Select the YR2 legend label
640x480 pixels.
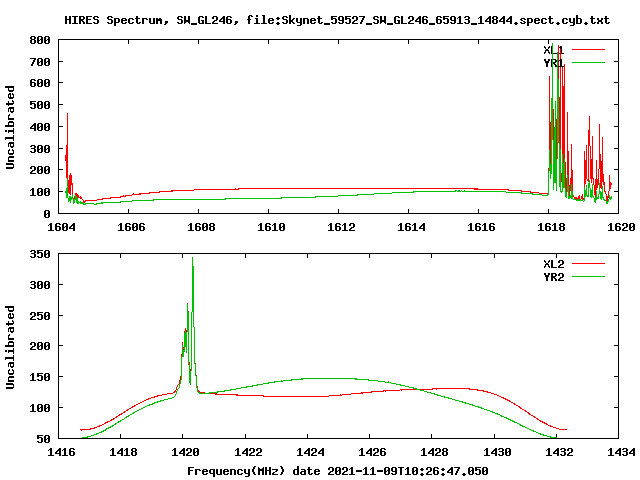click(553, 277)
